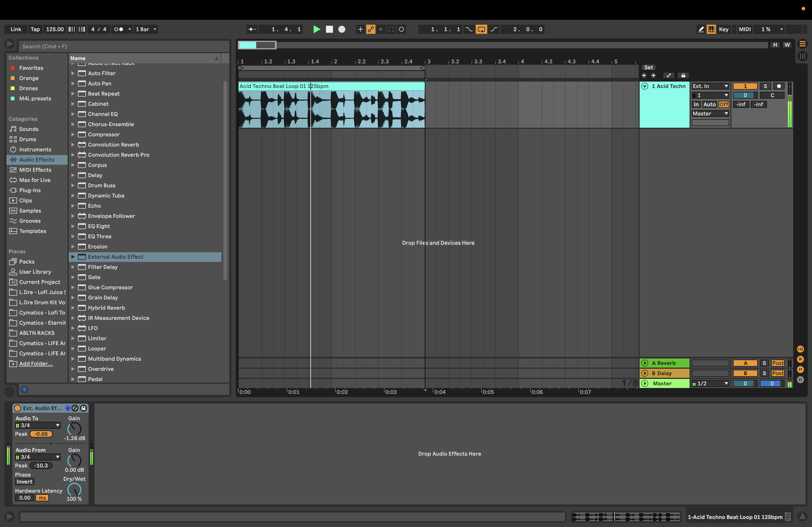Solo the B Delay return track

click(764, 374)
